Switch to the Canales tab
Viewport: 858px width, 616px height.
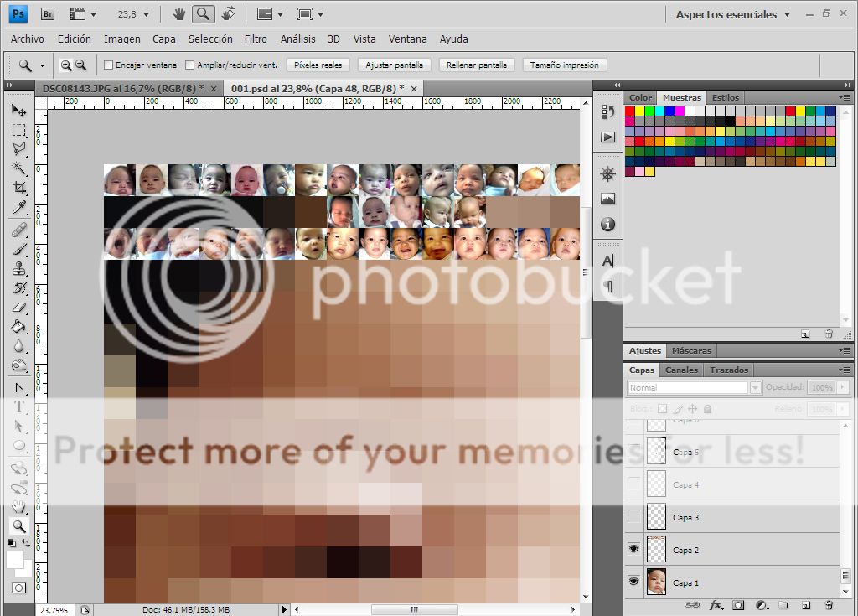point(681,370)
